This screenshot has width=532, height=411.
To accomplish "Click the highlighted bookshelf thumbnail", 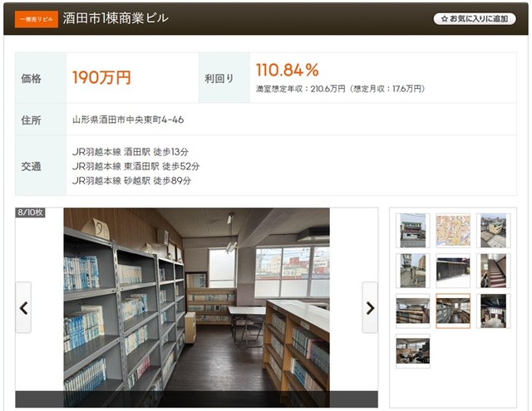I will point(453,311).
